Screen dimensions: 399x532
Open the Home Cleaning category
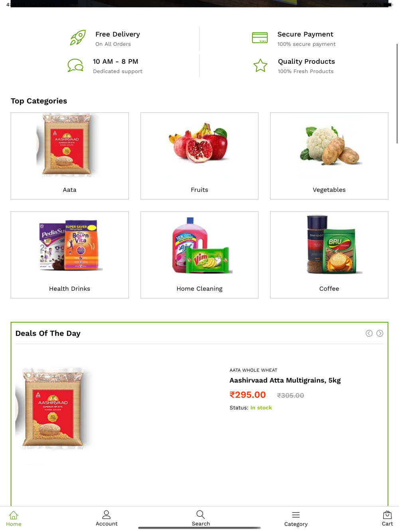(x=199, y=255)
